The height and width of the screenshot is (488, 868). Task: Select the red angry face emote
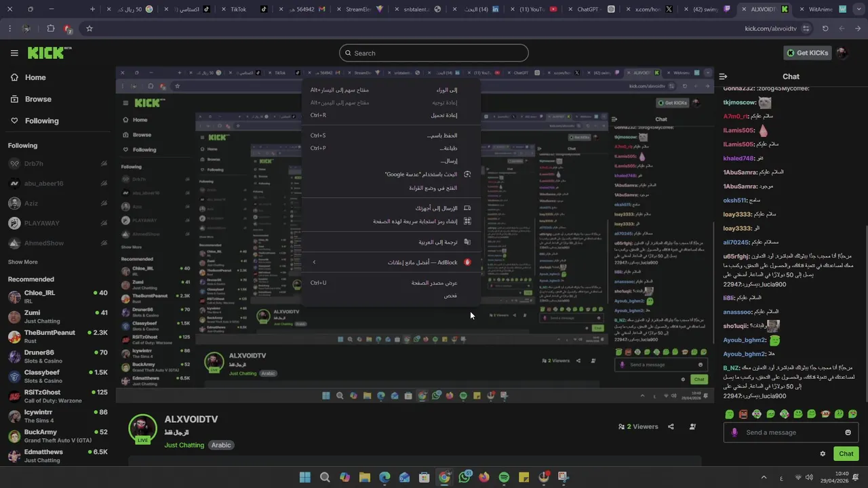click(x=743, y=414)
